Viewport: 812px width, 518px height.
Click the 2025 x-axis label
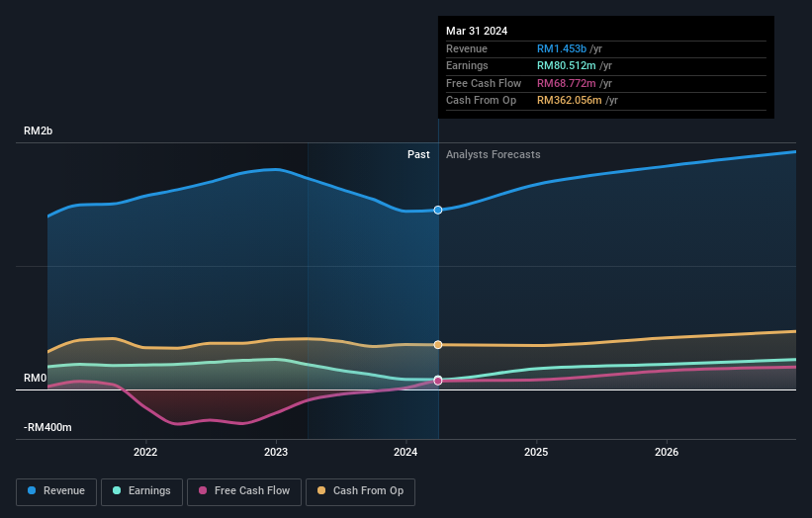tap(536, 453)
